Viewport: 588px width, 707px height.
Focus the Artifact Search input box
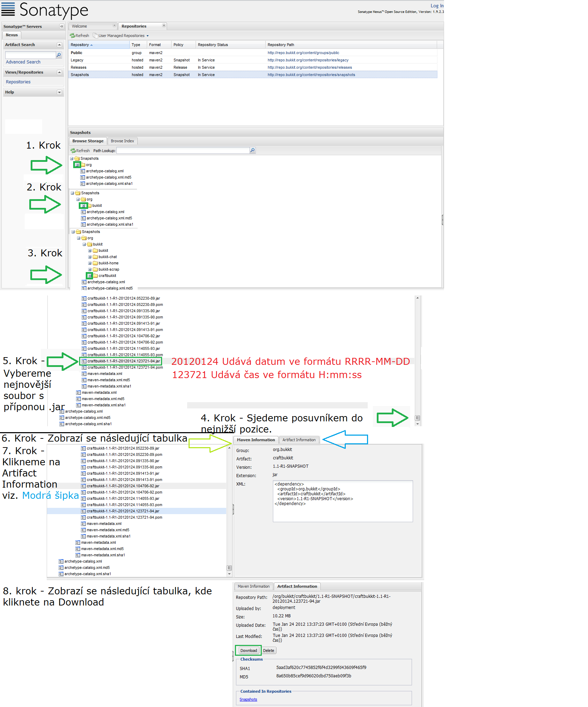(x=30, y=55)
